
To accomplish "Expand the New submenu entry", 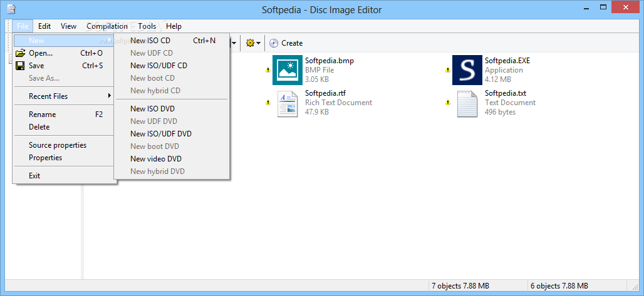I will click(x=64, y=41).
